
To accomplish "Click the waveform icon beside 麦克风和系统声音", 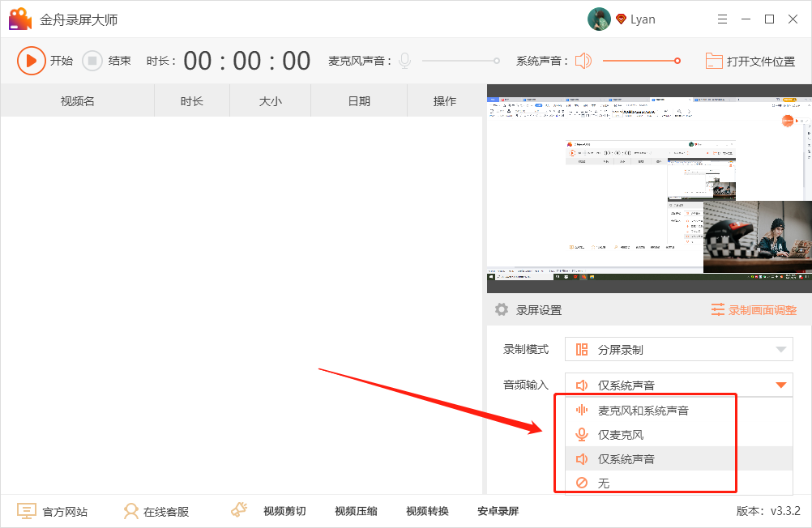I will (x=582, y=411).
